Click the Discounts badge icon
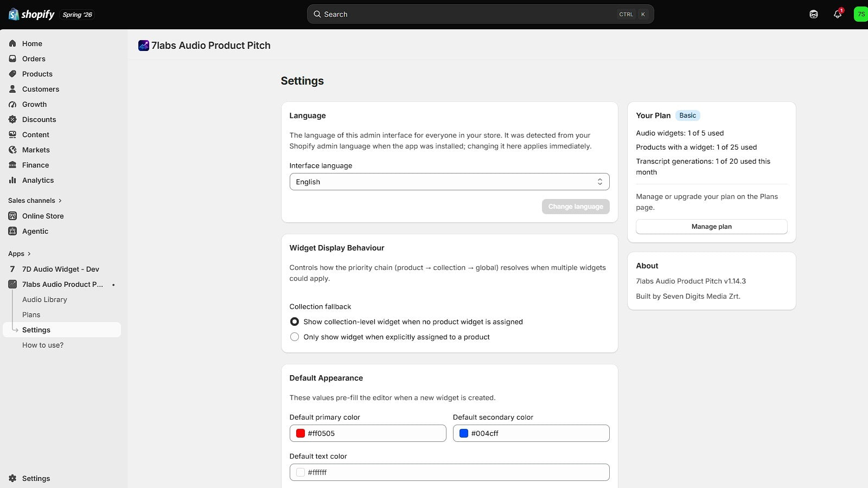Image resolution: width=868 pixels, height=488 pixels. point(12,119)
